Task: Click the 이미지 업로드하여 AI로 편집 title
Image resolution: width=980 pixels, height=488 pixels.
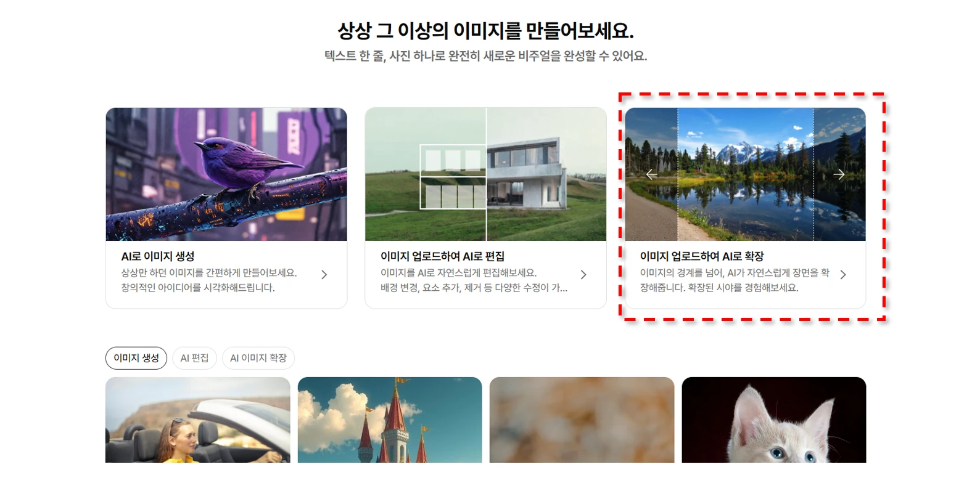Action: tap(442, 256)
